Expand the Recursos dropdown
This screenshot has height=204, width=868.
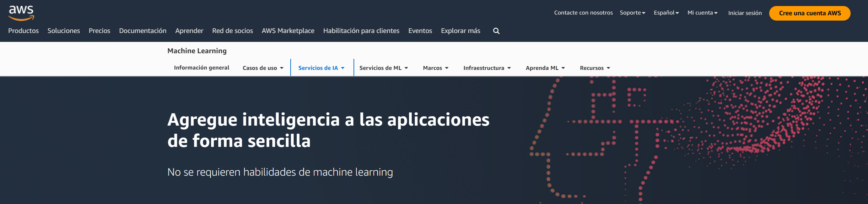[x=595, y=68]
